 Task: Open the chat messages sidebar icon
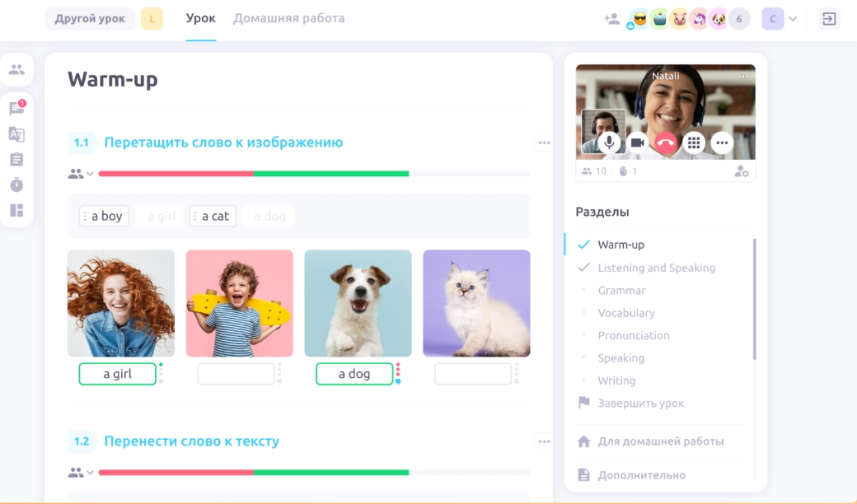16,108
